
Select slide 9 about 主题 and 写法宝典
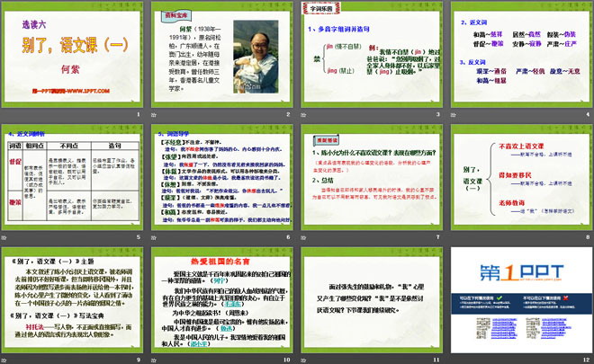click(72, 300)
